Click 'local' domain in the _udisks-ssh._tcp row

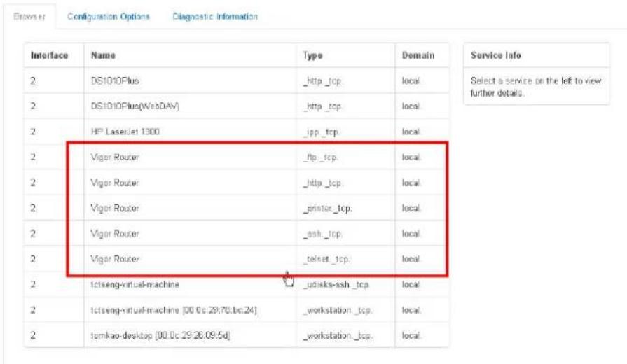click(411, 284)
